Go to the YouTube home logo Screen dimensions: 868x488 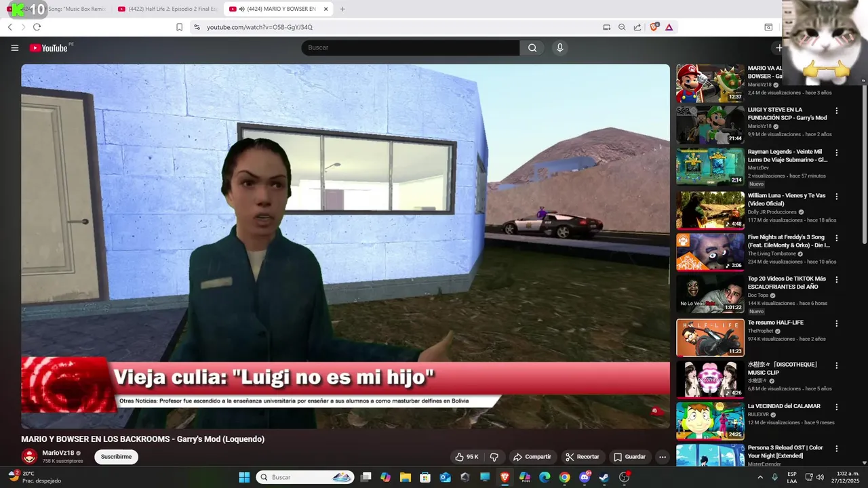pyautogui.click(x=49, y=47)
